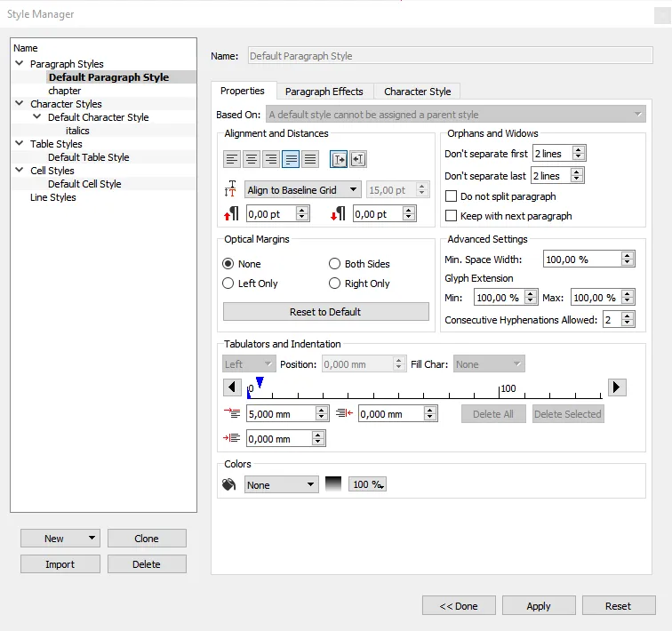672x631 pixels.
Task: Adjust Don't separate last lines stepper
Action: click(576, 175)
